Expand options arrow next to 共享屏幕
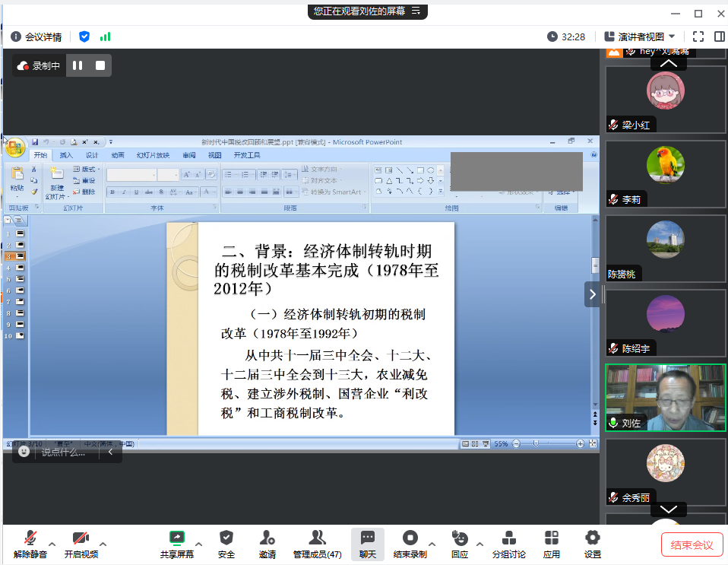 (x=199, y=543)
